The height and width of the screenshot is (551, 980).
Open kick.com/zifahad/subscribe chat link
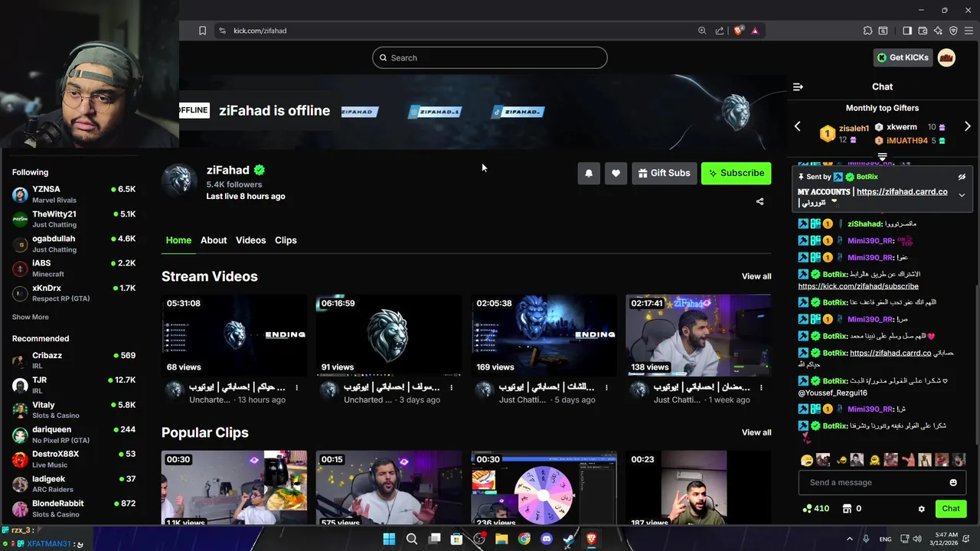point(858,286)
